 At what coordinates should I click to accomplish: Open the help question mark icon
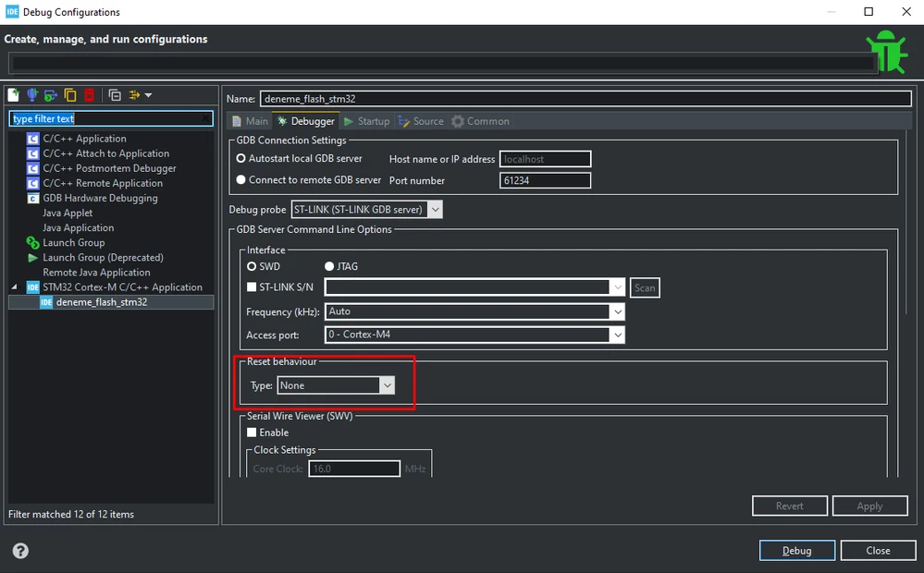(x=20, y=551)
